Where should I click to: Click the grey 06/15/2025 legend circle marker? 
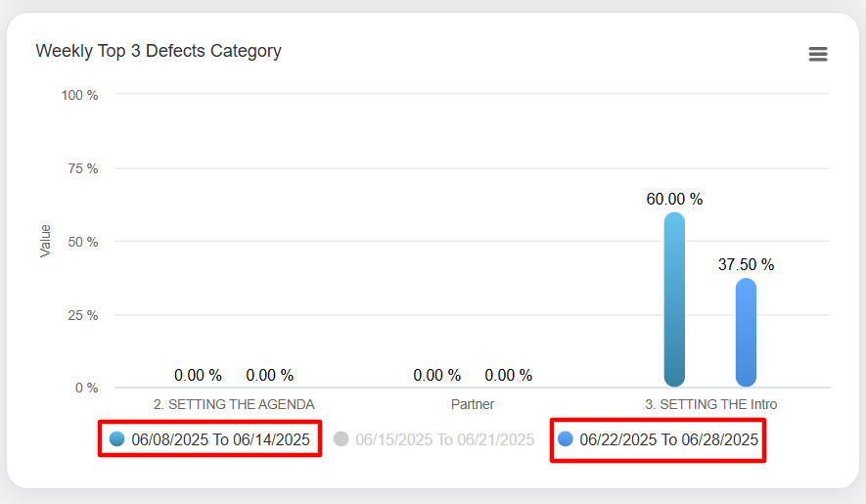(342, 439)
